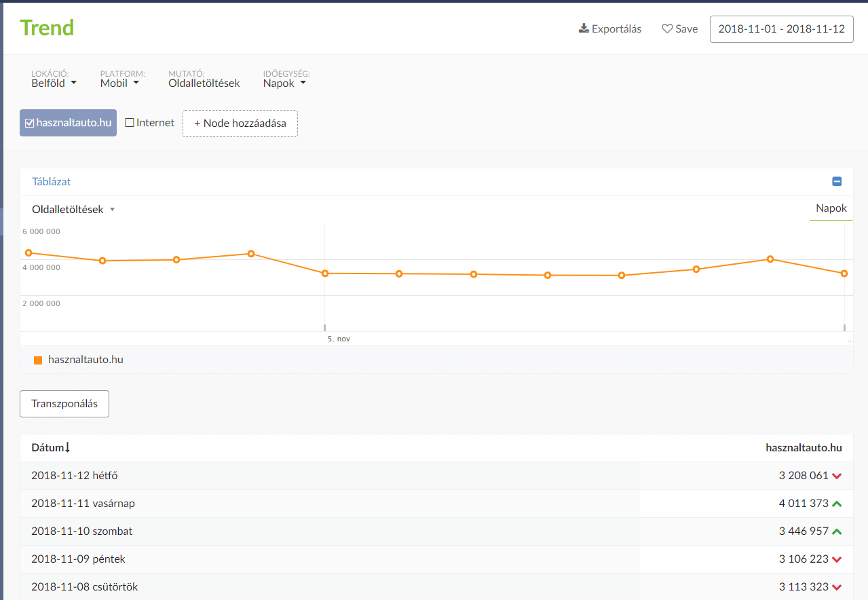Viewport: 868px width, 600px height.
Task: Click the Trend page heading
Action: click(47, 28)
